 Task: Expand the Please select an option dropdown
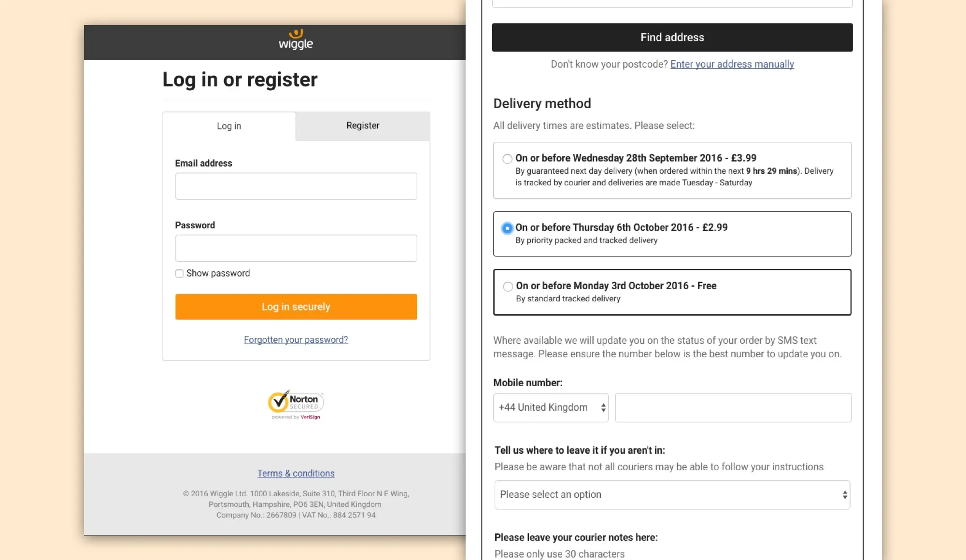tap(672, 495)
